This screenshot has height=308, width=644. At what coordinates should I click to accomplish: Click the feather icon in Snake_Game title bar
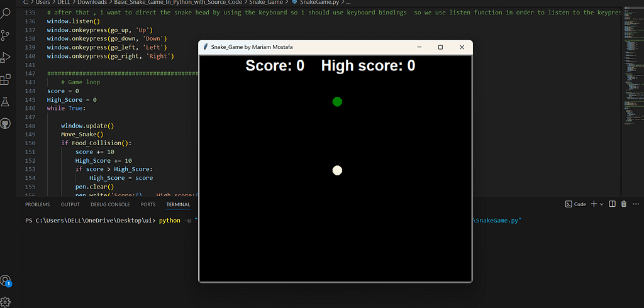(x=206, y=47)
